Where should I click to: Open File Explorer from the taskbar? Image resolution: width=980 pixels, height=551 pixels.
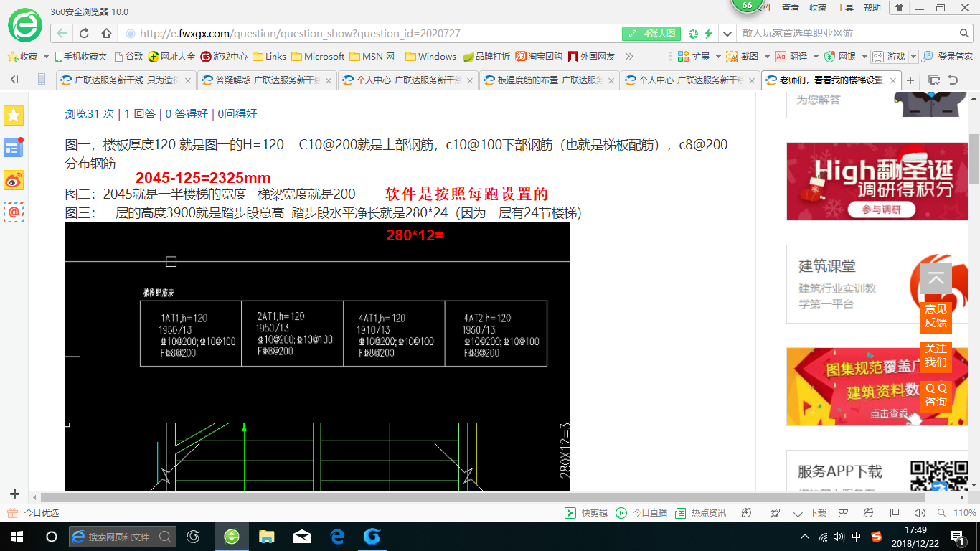point(267,537)
